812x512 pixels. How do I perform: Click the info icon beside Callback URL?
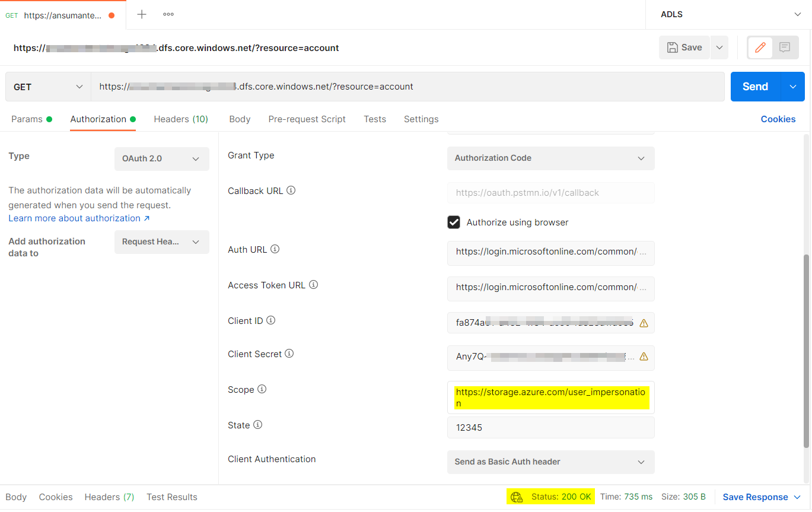(x=291, y=190)
